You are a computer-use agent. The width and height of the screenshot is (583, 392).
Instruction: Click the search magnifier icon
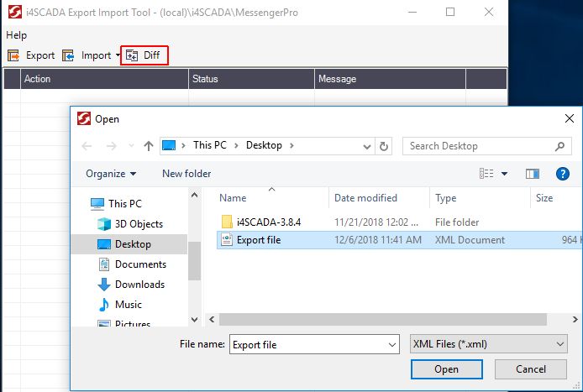[x=559, y=146]
